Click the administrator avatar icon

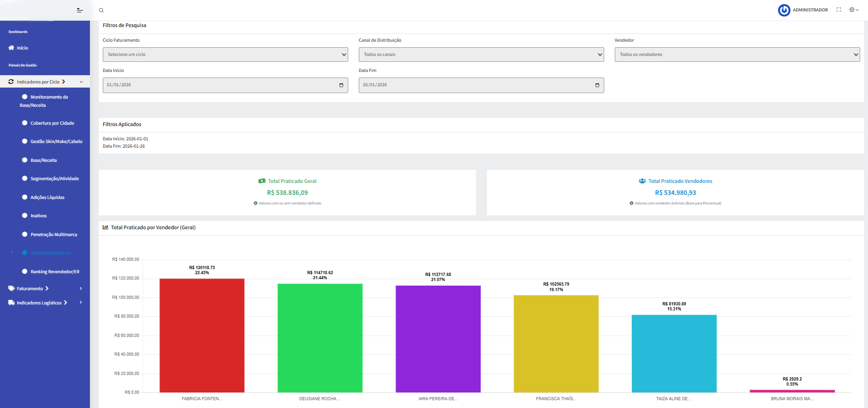tap(784, 10)
